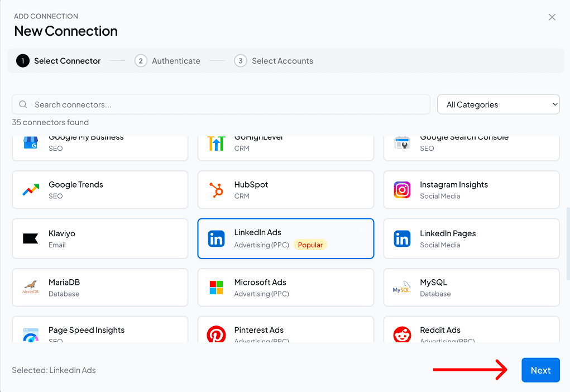Click the magnifier icon in search box
This screenshot has height=392, width=570.
23,104
